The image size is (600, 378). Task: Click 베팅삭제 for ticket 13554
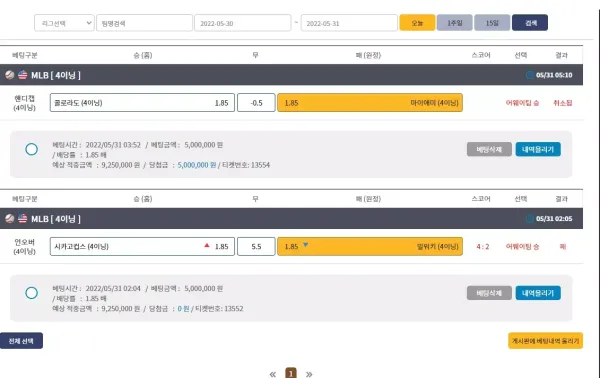pyautogui.click(x=489, y=149)
